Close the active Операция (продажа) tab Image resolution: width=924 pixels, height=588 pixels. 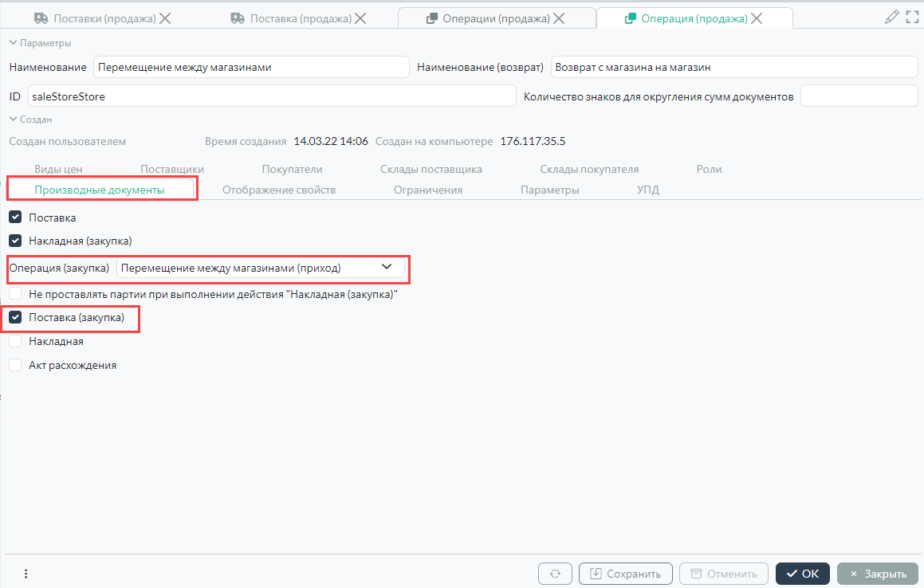[757, 18]
